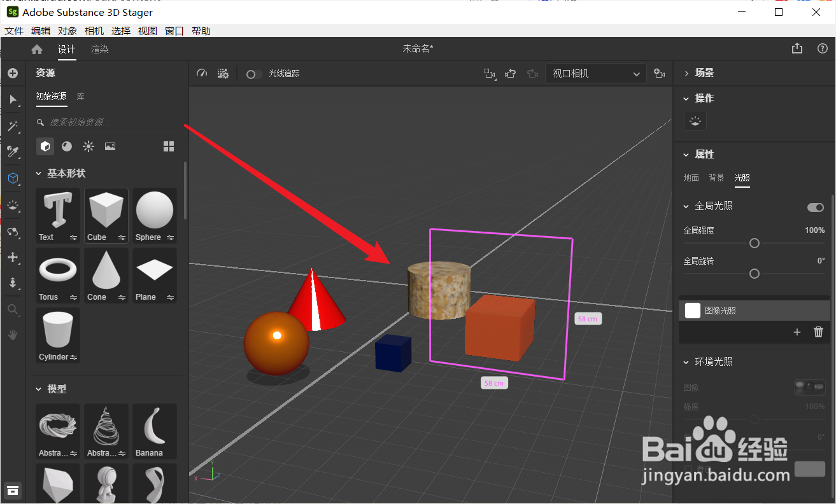
Task: Filter assets by images icon
Action: [110, 146]
